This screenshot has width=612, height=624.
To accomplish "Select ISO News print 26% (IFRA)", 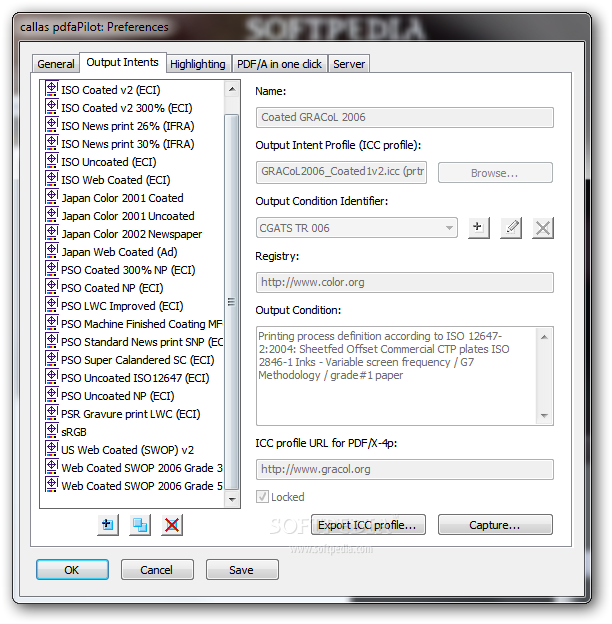I will click(x=127, y=126).
